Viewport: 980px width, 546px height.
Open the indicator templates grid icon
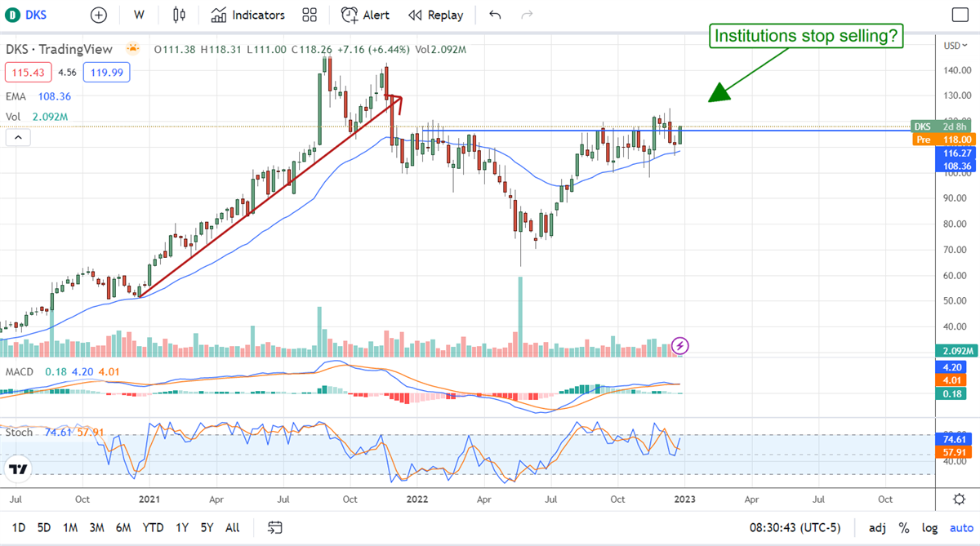[310, 15]
